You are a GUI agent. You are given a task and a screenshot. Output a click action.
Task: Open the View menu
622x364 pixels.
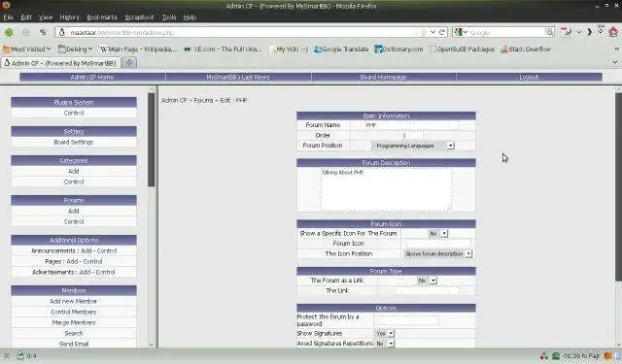click(x=46, y=17)
